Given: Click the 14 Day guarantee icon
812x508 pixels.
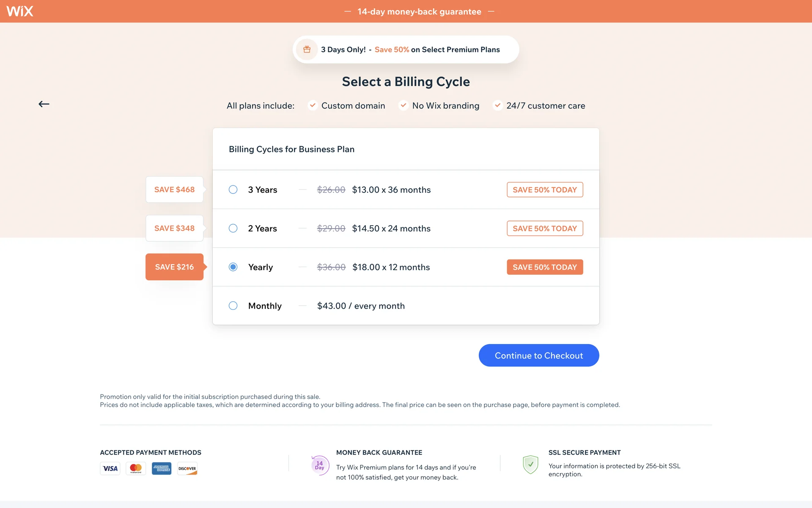Looking at the screenshot, I should tap(320, 465).
